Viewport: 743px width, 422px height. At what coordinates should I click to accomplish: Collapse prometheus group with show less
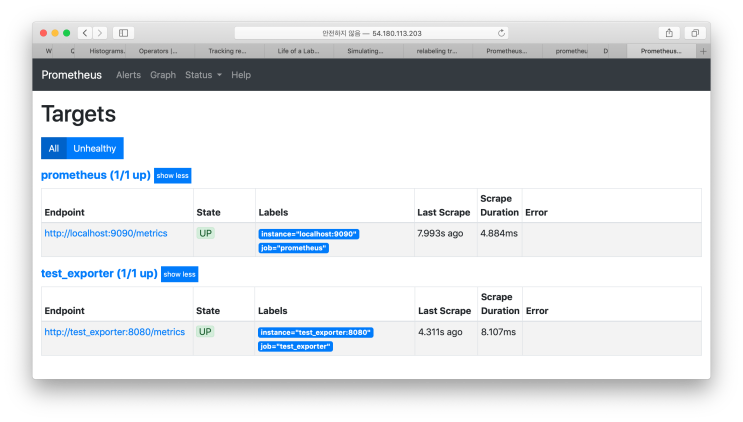click(x=172, y=176)
